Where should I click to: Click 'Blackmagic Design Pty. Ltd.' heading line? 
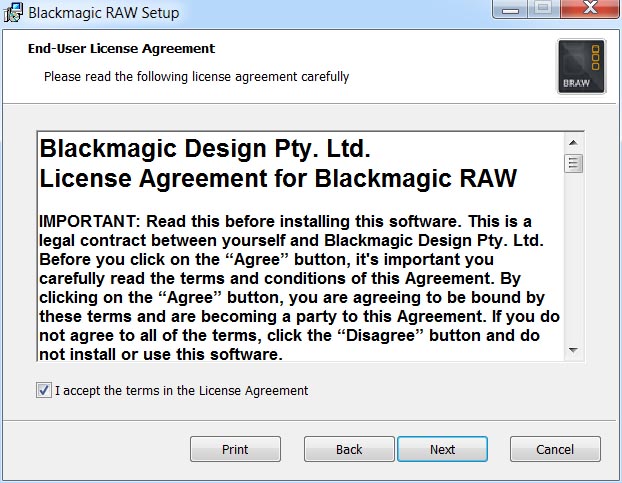pyautogui.click(x=205, y=149)
